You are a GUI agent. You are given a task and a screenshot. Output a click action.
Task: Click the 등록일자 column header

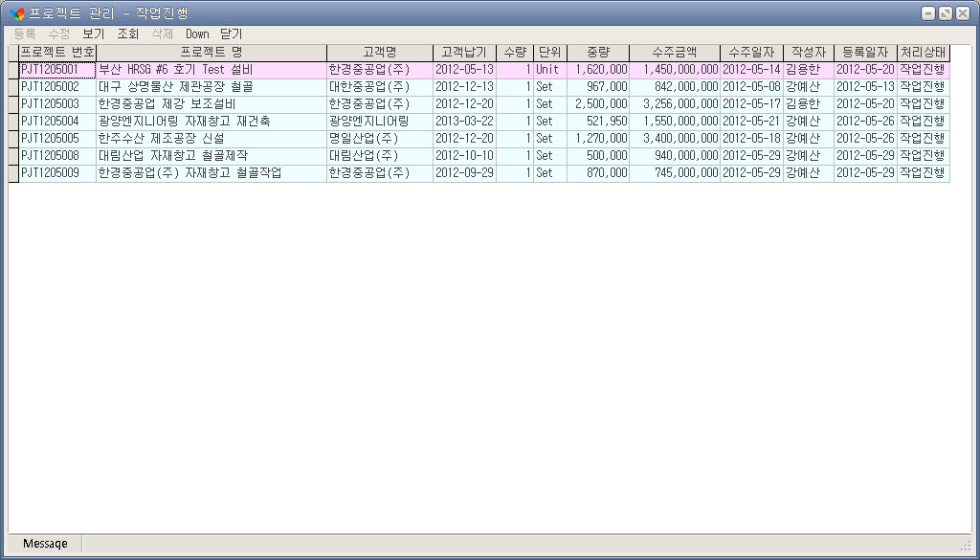click(865, 53)
